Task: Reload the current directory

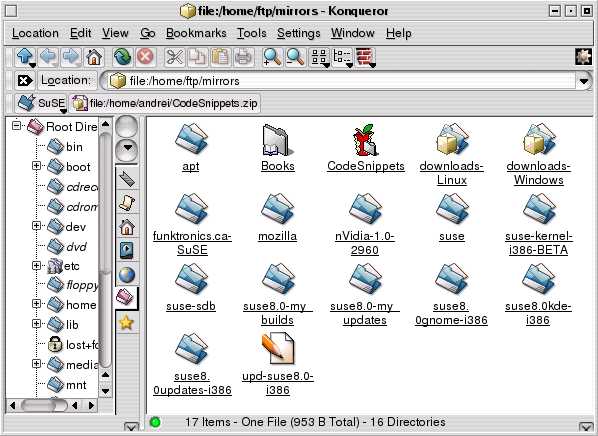Action: (122, 57)
